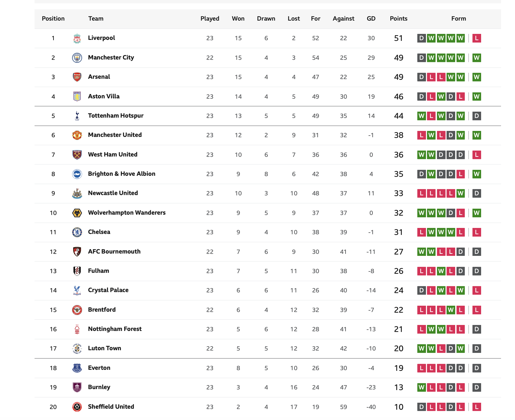Open the West Ham United team link
The height and width of the screenshot is (420, 515).
(113, 155)
